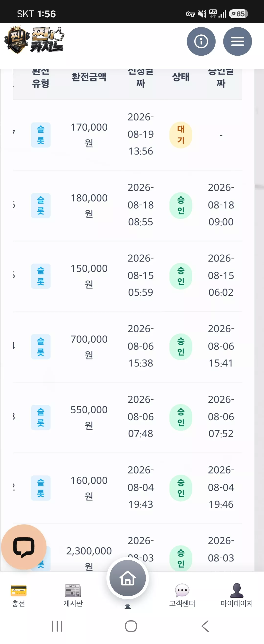Click 슬롯 tag in 170,000원 row
Screen dimensions: 264x644
[41, 135]
